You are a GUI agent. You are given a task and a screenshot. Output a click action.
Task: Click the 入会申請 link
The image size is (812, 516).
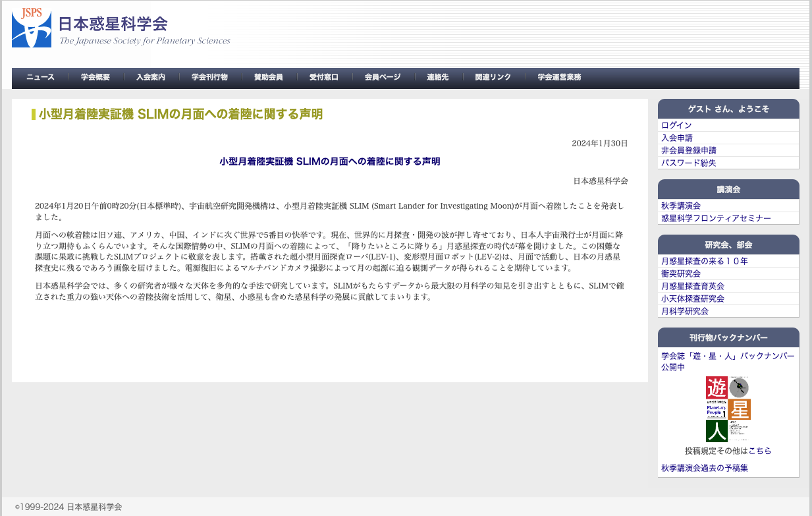click(x=677, y=138)
